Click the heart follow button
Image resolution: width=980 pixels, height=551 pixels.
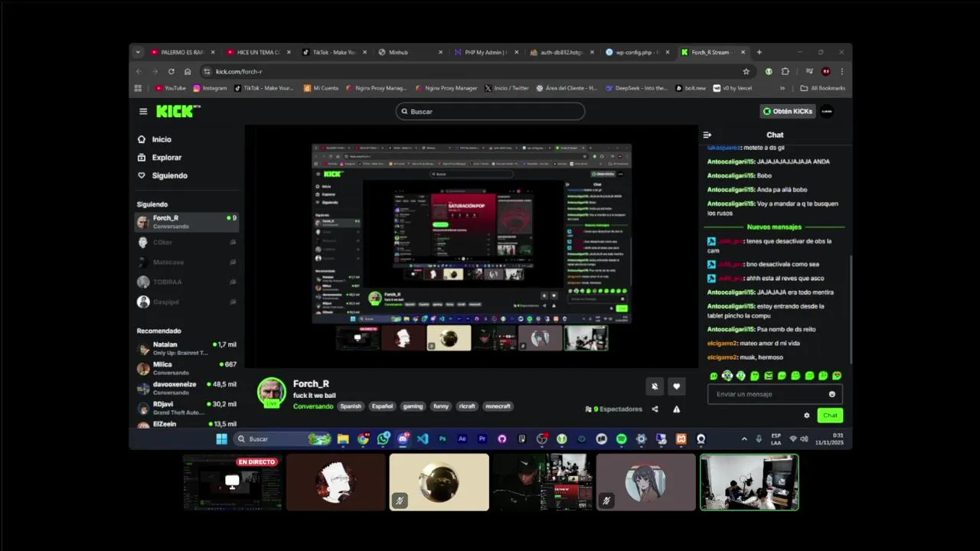point(676,386)
